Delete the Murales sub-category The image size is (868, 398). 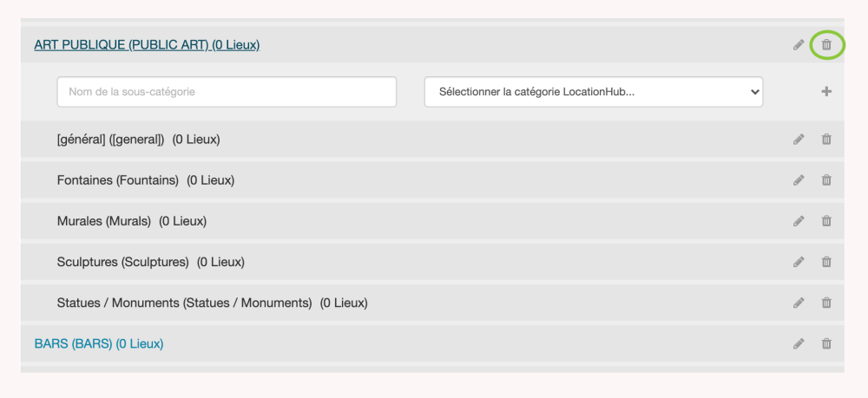pyautogui.click(x=826, y=221)
